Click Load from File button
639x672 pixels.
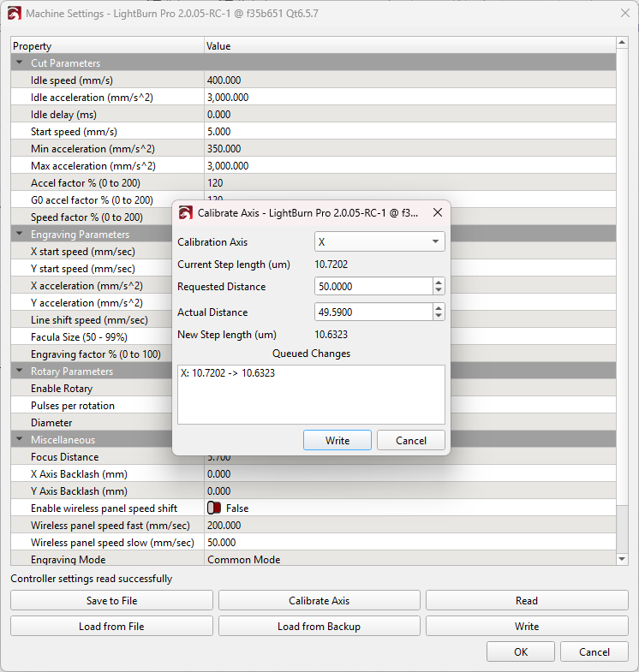[111, 626]
